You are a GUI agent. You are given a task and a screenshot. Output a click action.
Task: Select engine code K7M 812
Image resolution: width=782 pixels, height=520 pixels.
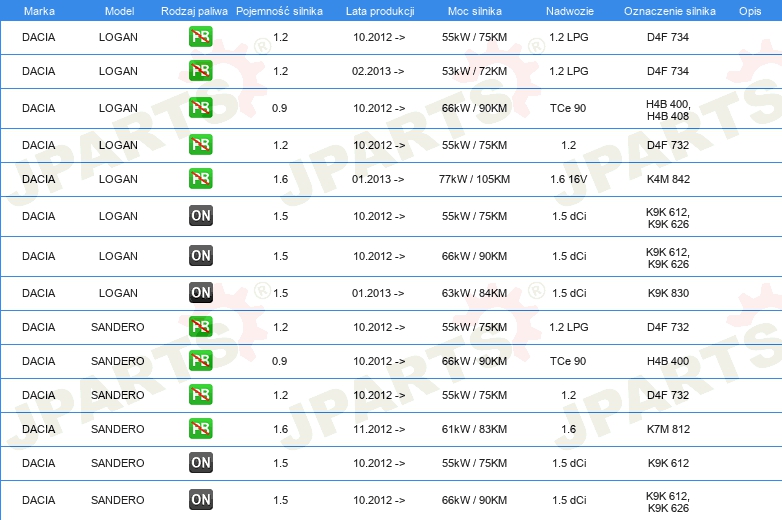(x=668, y=429)
